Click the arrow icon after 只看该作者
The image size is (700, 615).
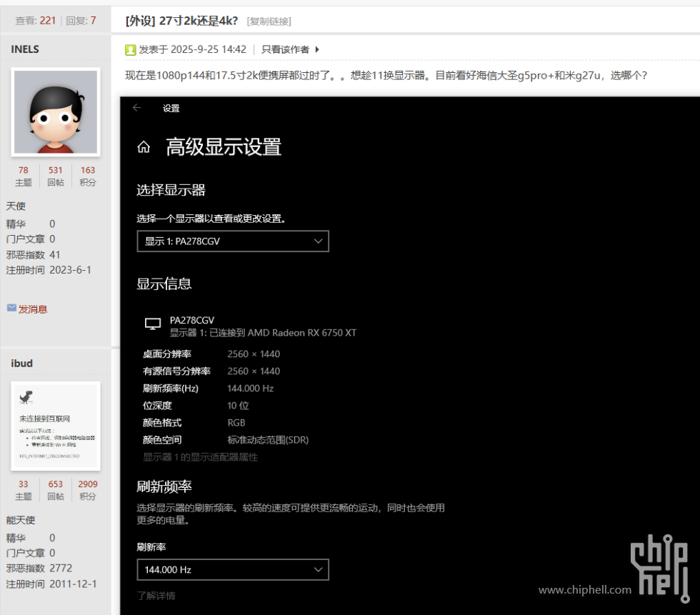coord(317,49)
